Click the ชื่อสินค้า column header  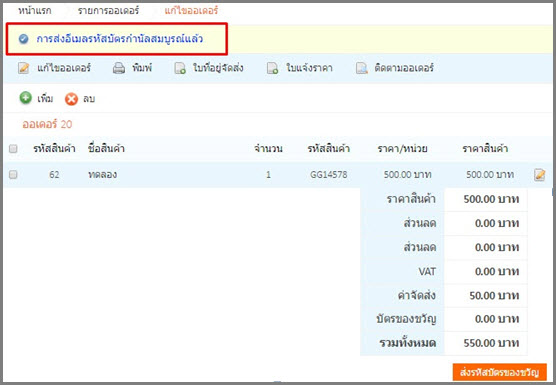point(106,148)
